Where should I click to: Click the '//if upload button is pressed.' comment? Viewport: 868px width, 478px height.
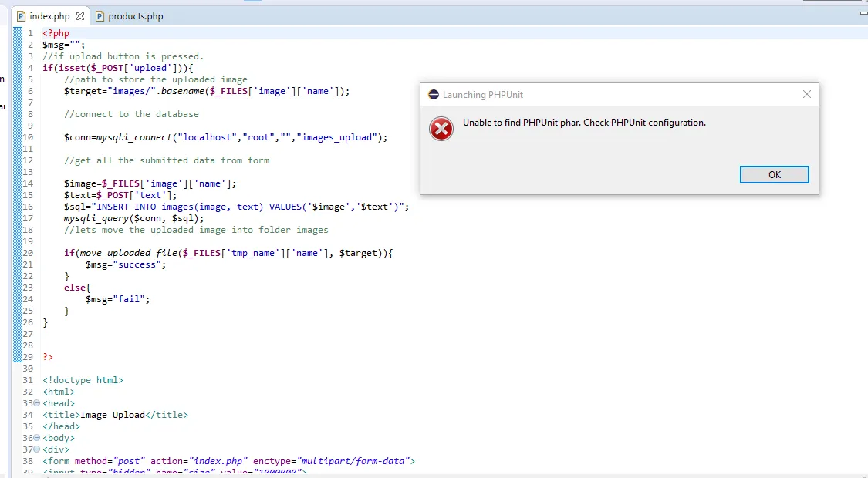click(x=123, y=56)
